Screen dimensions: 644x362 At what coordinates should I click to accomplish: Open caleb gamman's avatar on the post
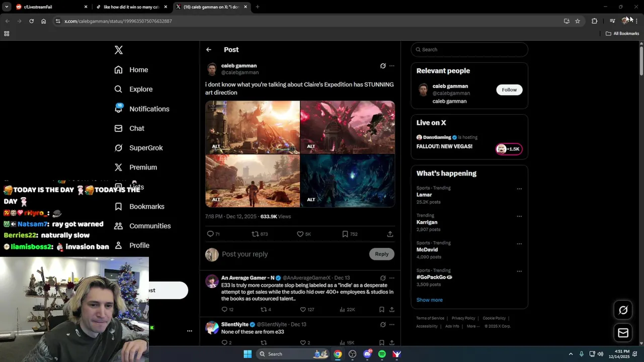pos(212,69)
